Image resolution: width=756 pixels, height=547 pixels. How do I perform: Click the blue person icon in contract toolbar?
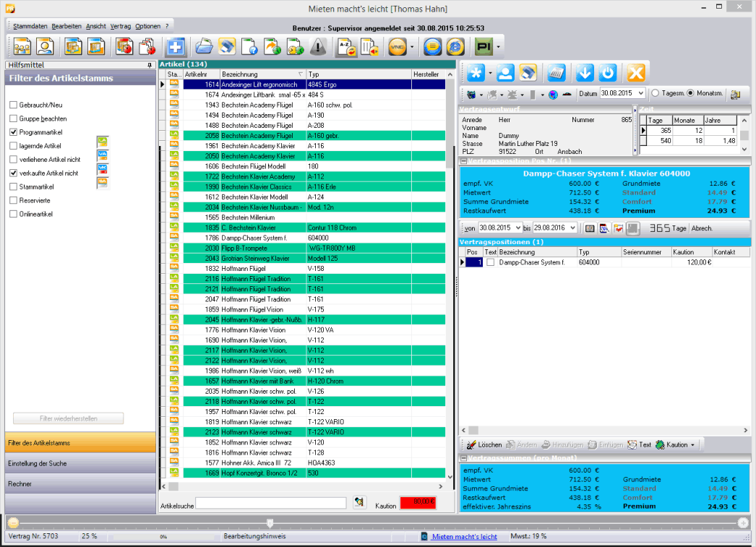tap(505, 73)
